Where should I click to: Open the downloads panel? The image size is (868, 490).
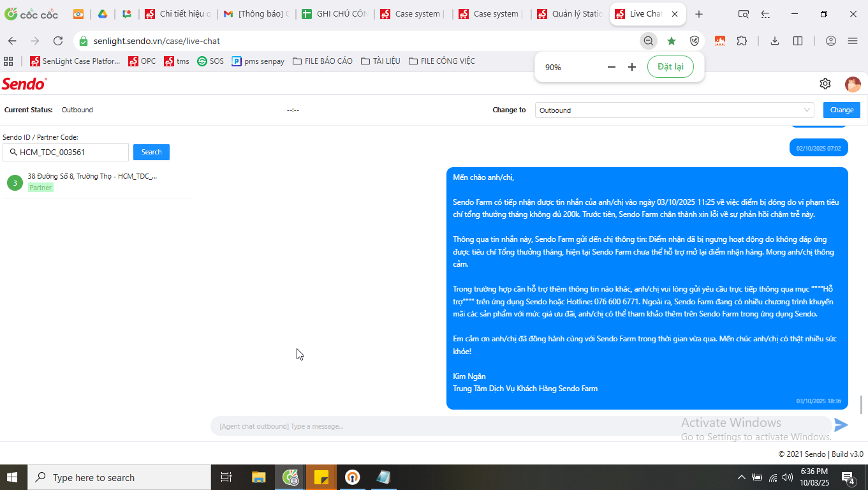pyautogui.click(x=775, y=41)
